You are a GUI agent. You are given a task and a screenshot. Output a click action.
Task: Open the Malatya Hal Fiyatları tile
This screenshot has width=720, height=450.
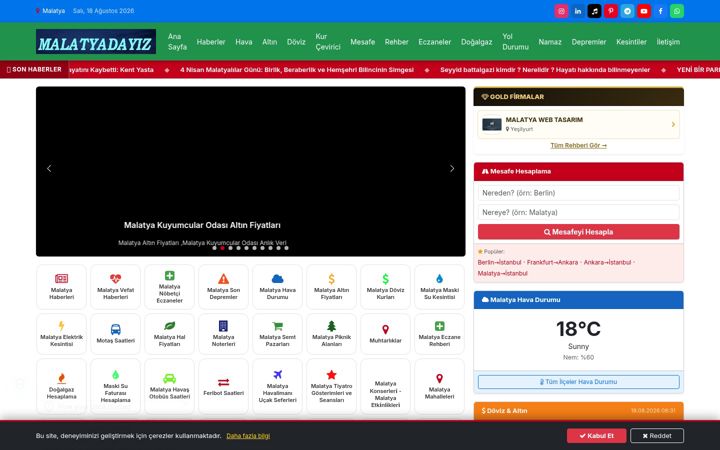pyautogui.click(x=169, y=334)
